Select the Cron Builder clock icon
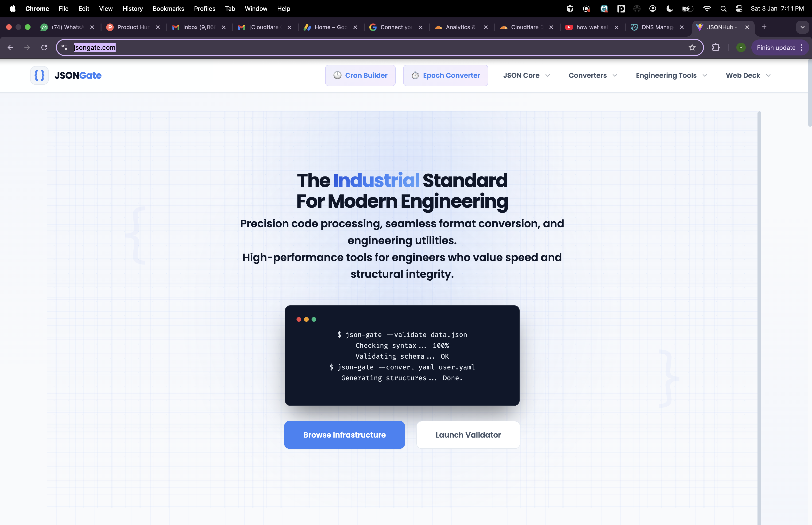812x525 pixels. pos(337,75)
